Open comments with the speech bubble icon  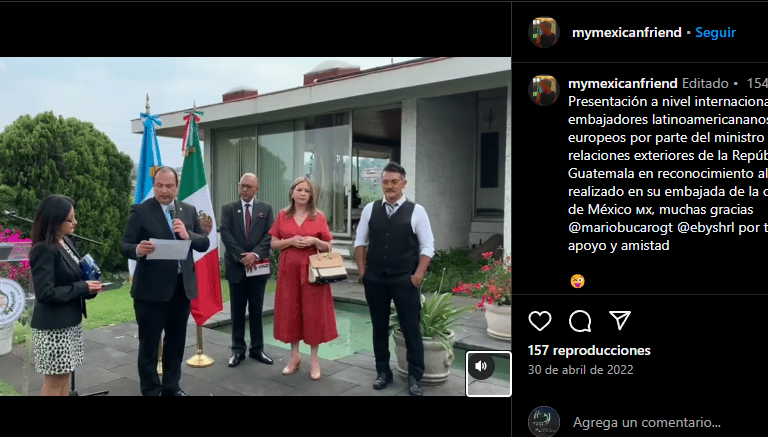(580, 321)
